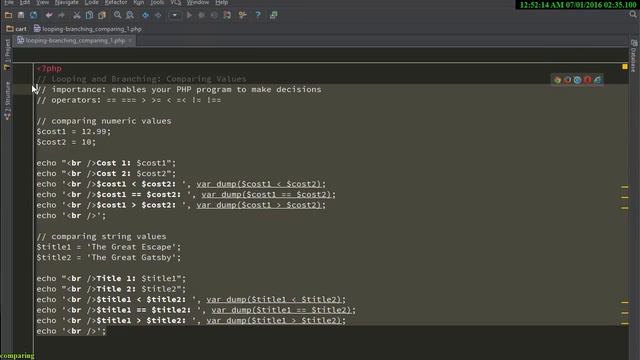
Task: Open the VCS menu
Action: [176, 2]
